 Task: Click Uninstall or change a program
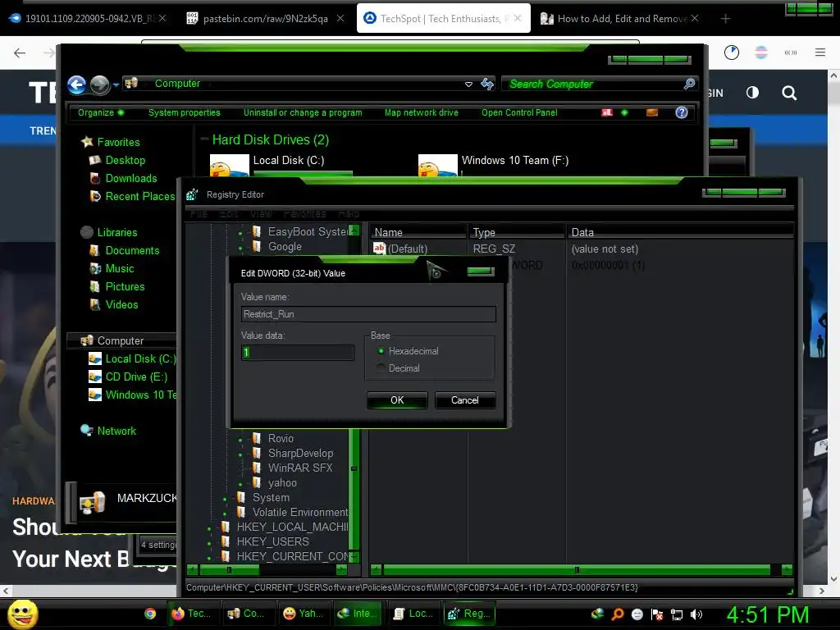click(x=303, y=112)
